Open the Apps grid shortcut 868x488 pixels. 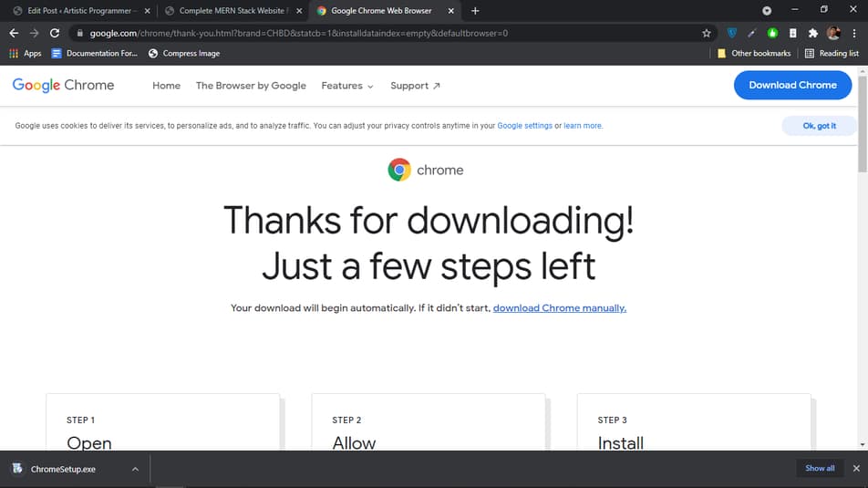pyautogui.click(x=26, y=53)
